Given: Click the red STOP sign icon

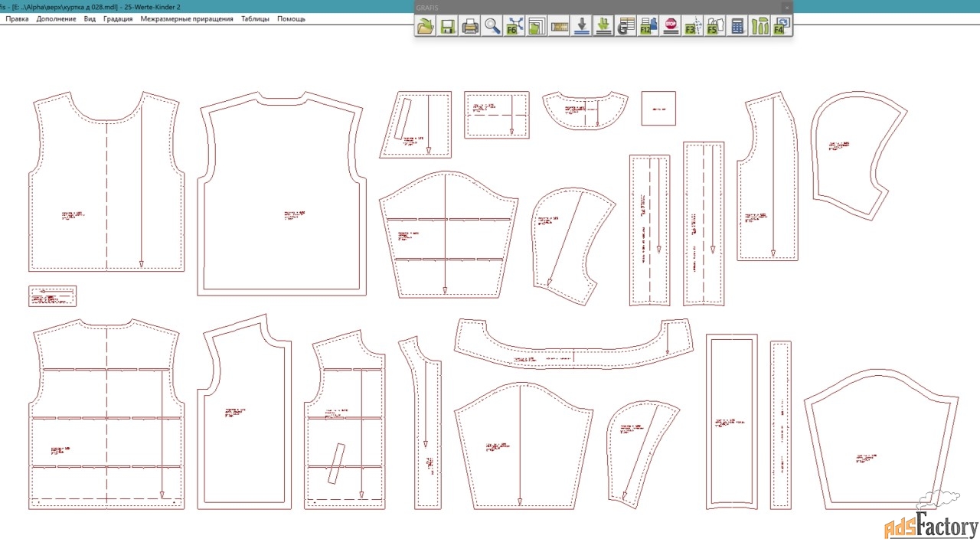Looking at the screenshot, I should click(x=671, y=26).
